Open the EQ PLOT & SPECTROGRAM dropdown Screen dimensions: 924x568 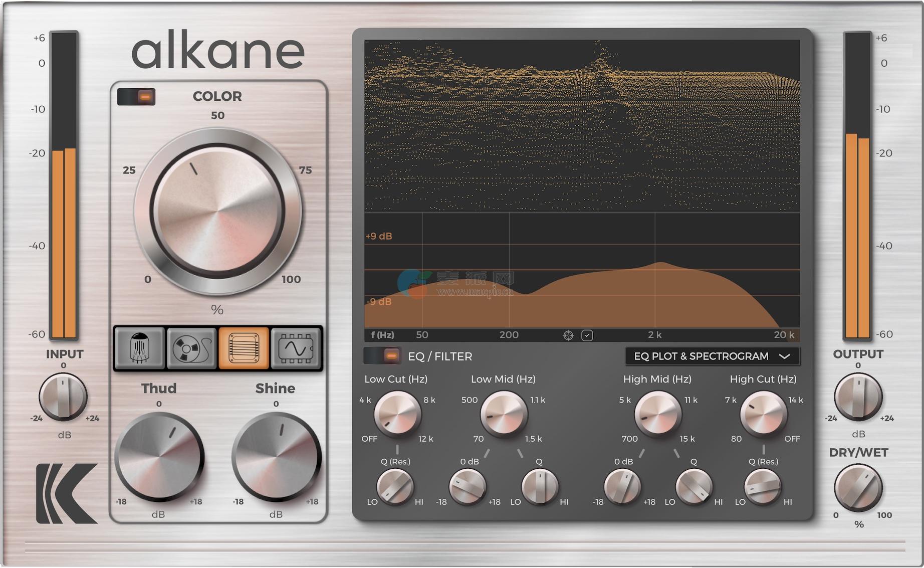pos(702,356)
